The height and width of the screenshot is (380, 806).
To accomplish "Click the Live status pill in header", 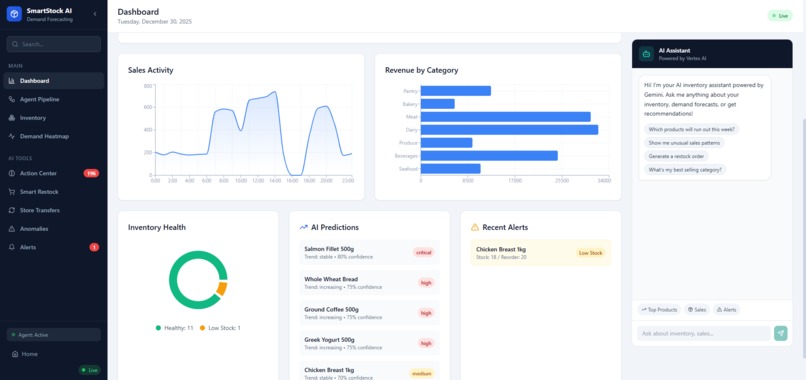I will click(x=780, y=16).
